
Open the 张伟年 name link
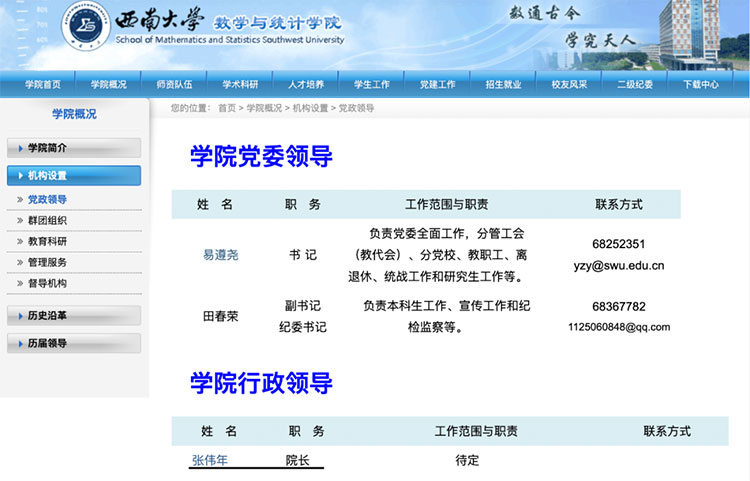(210, 460)
